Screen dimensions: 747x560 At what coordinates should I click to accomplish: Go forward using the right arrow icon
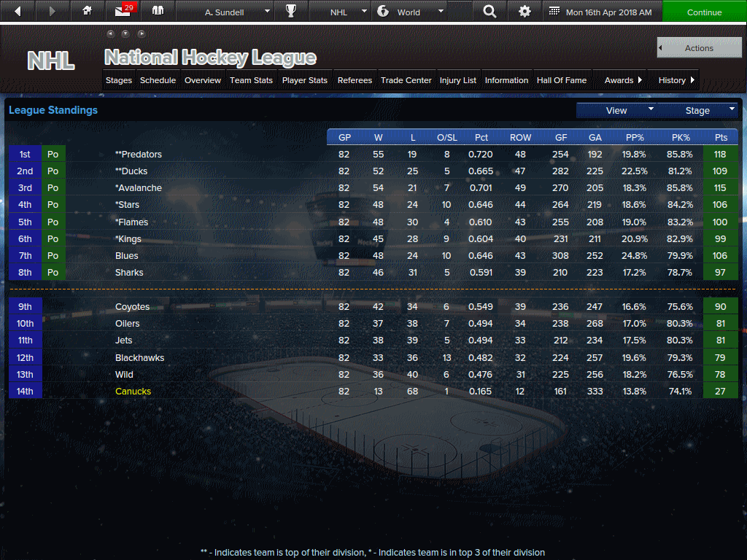(x=52, y=11)
